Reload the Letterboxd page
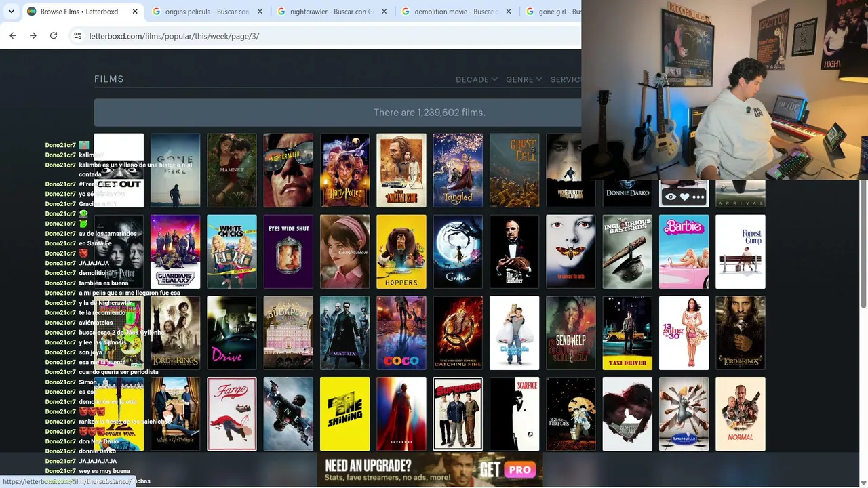The width and height of the screenshot is (868, 488). 54,36
